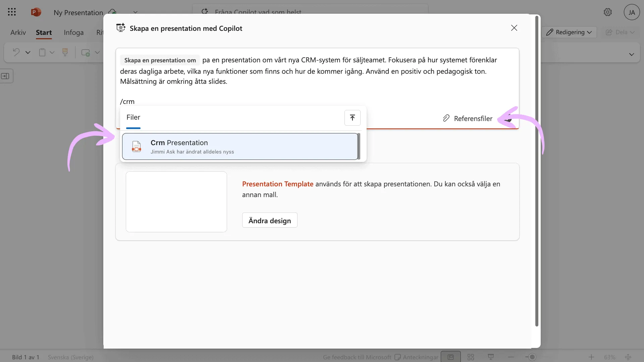Click the Ny Presentation file name
644x362 pixels.
point(78,12)
